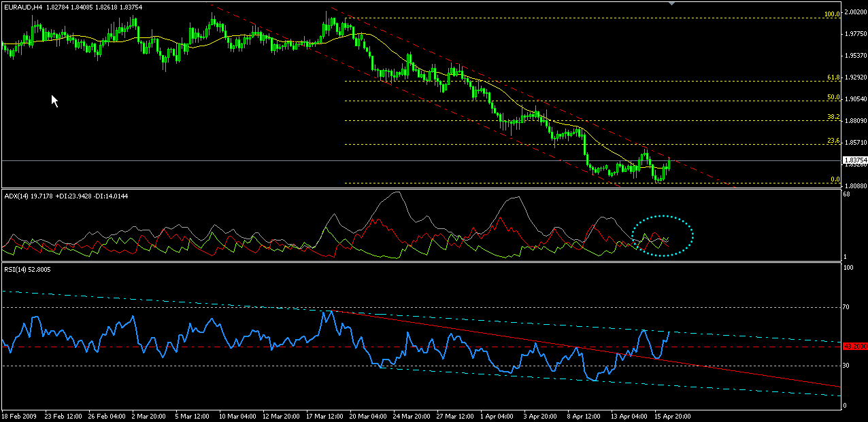Click the 1.90540 price axis value
Screen dimensions: 868x422
click(x=854, y=99)
